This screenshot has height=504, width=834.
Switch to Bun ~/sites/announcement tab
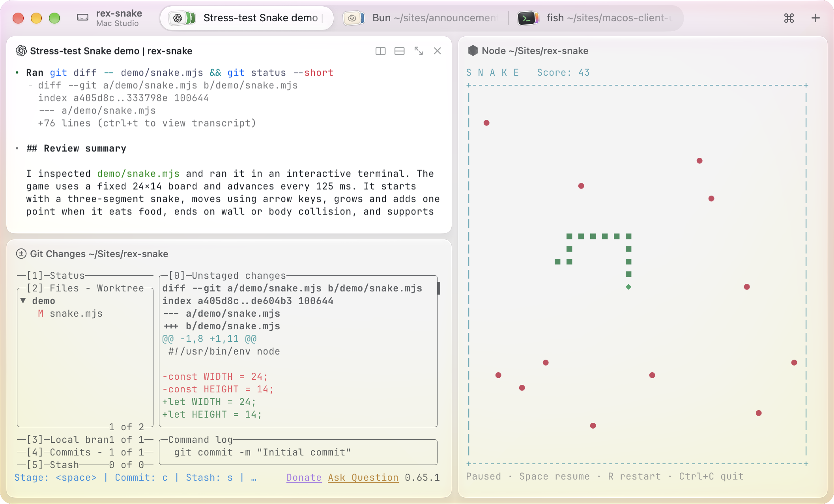coord(421,18)
